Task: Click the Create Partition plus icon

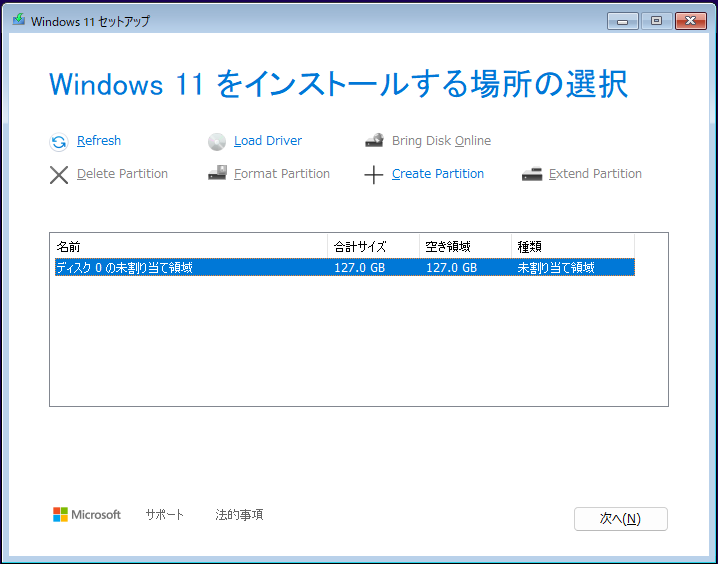Action: tap(374, 175)
